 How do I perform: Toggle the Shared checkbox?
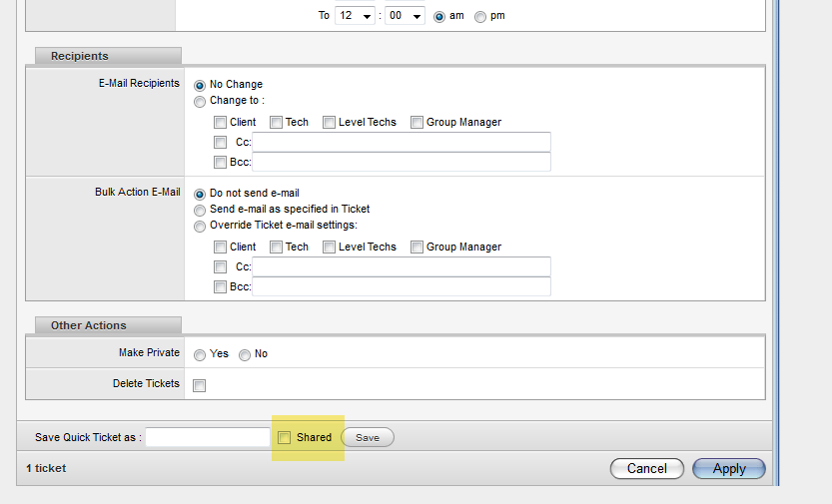tap(285, 437)
